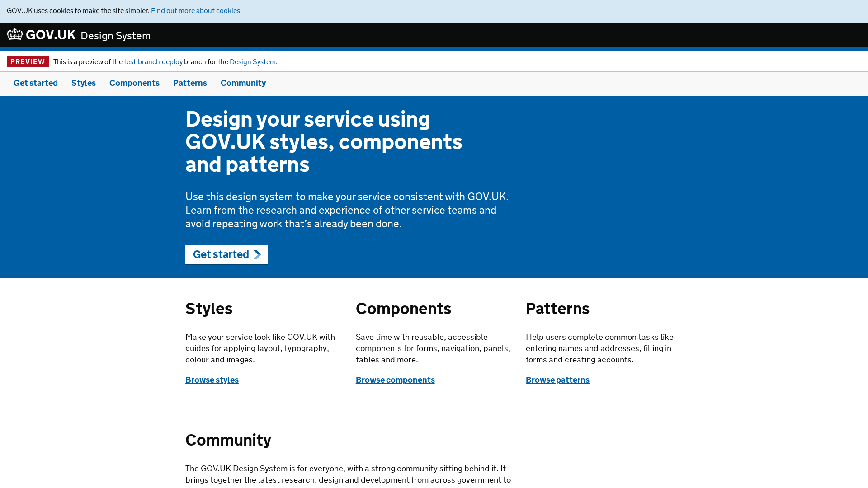Click Design System in the black header
This screenshot has height=488, width=868.
115,36
